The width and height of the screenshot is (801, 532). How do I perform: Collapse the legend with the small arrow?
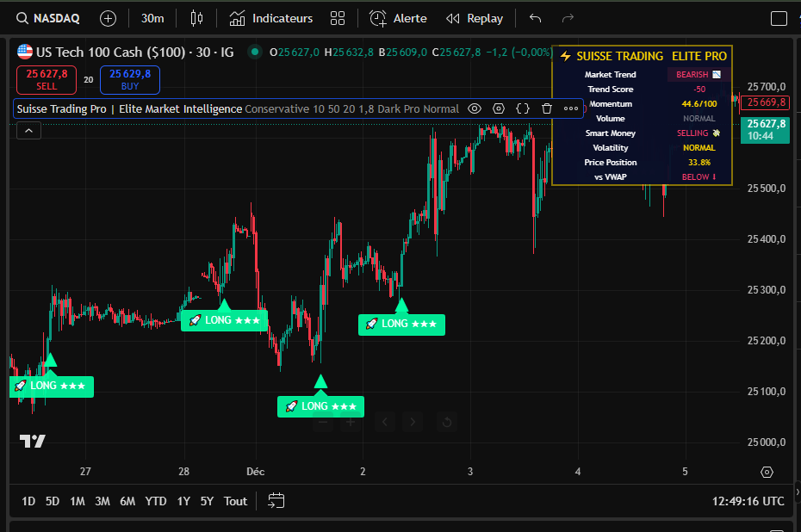tap(29, 130)
